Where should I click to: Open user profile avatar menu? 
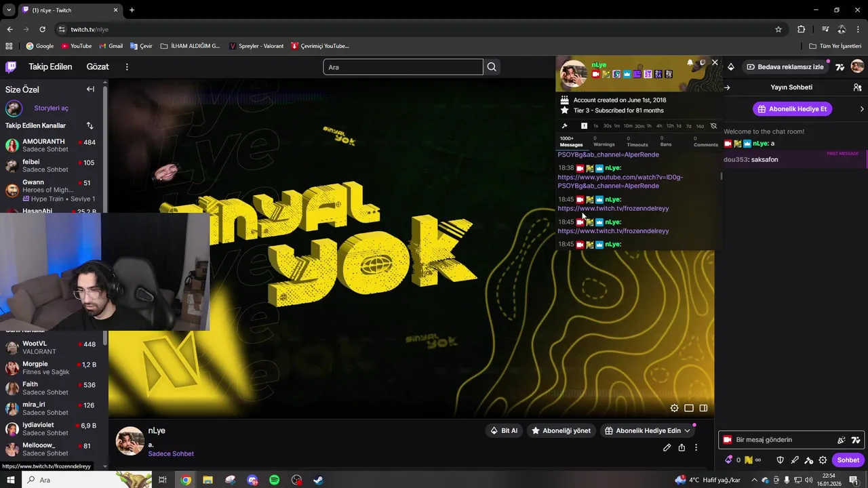(x=857, y=66)
